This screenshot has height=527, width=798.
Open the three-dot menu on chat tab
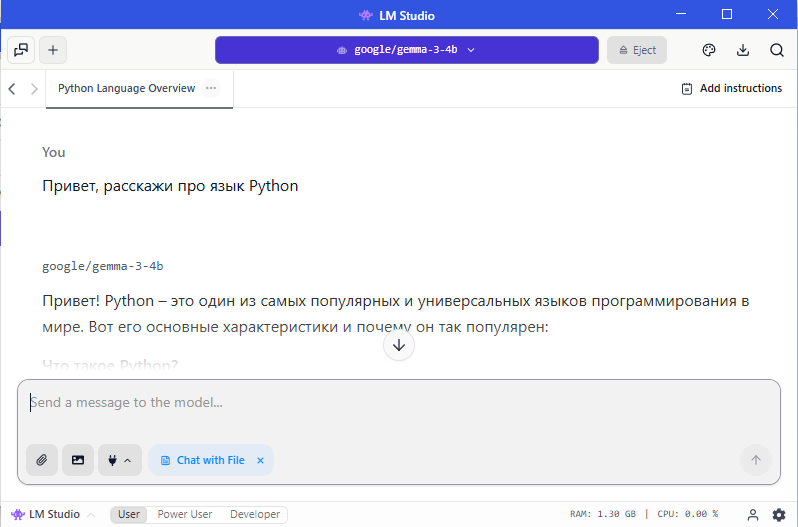211,88
